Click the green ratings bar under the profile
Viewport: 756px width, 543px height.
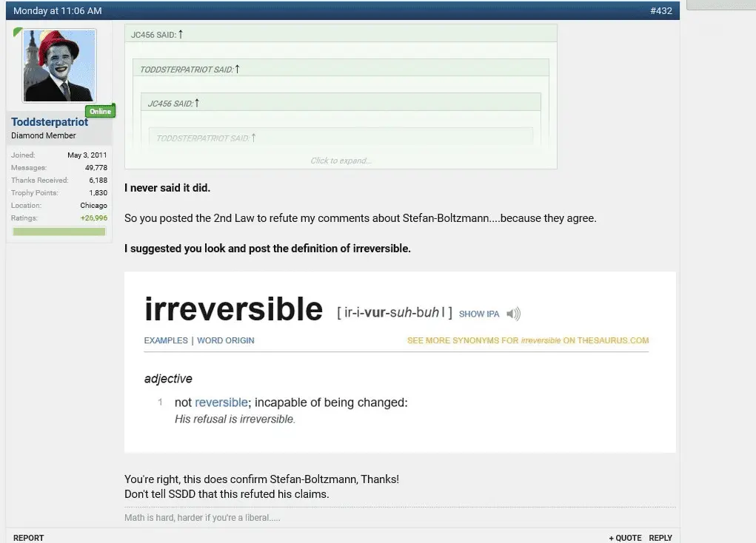[x=58, y=232]
